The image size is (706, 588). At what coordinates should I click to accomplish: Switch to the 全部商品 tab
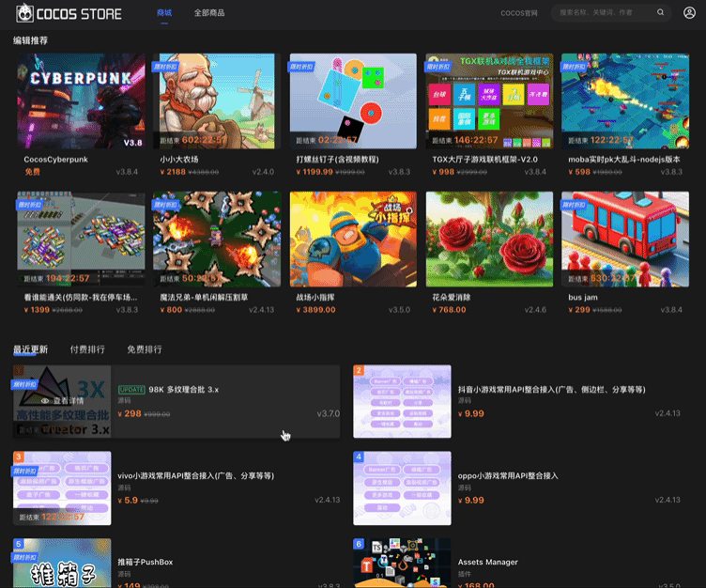point(209,12)
